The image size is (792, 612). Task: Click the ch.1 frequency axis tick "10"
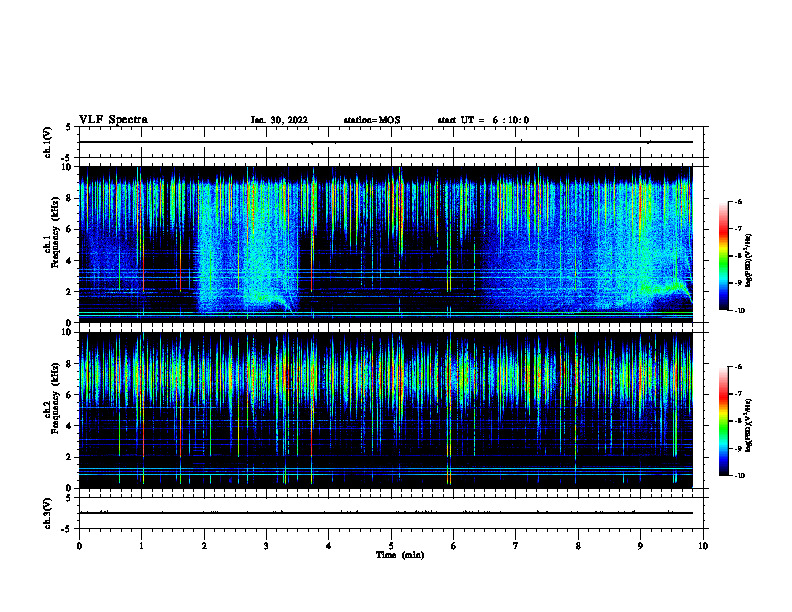[x=67, y=167]
